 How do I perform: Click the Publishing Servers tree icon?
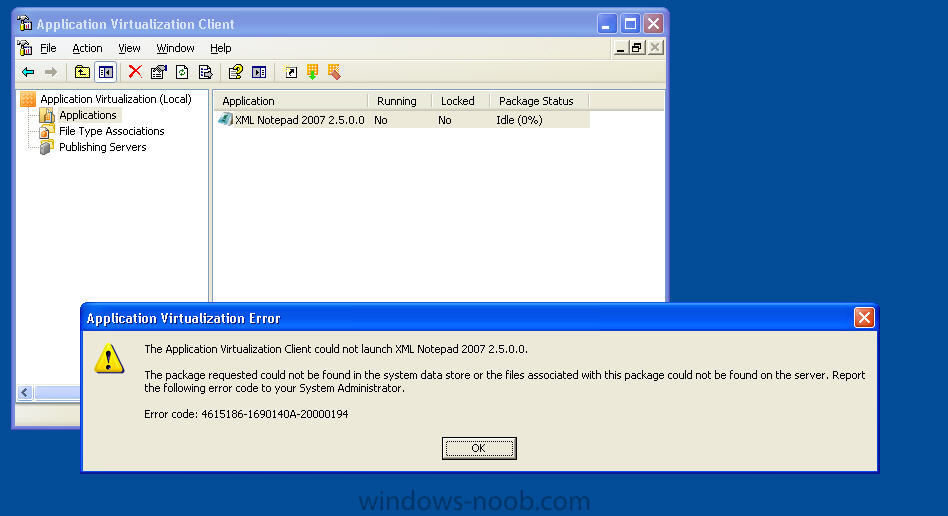(x=47, y=147)
